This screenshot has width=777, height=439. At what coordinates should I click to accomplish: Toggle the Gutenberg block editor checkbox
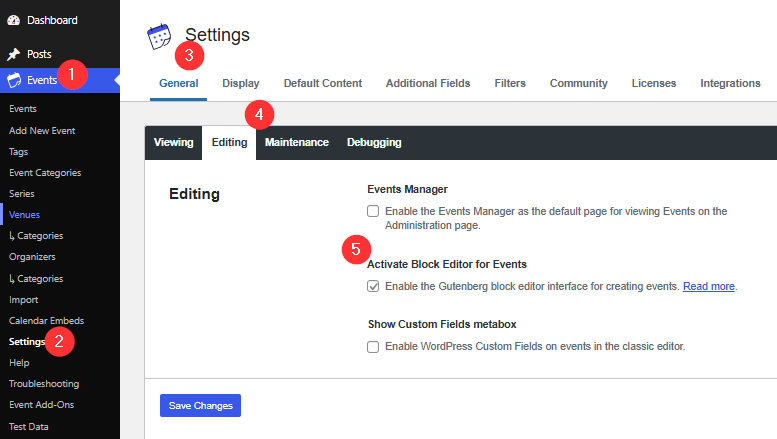click(x=373, y=286)
